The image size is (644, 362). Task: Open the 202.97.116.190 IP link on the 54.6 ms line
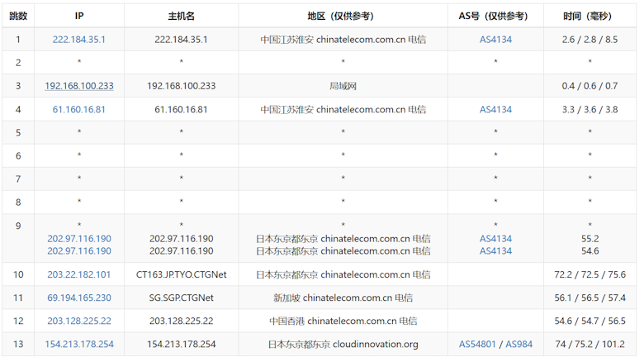(79, 251)
